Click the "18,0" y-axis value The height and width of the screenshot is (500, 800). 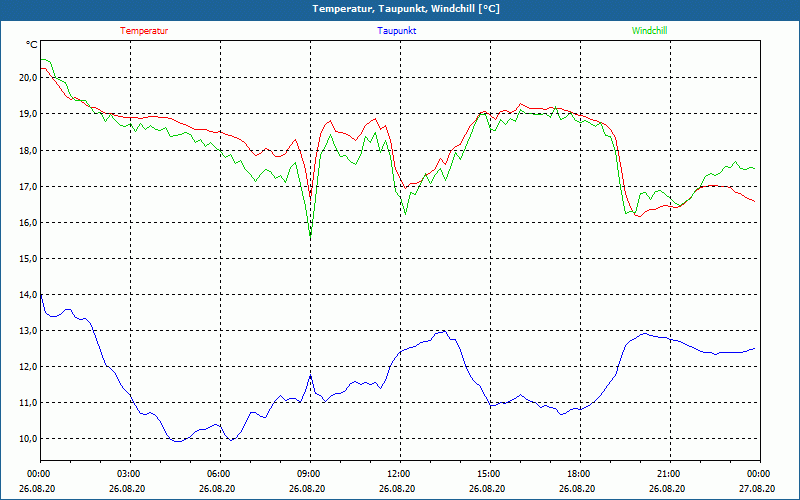(28, 150)
